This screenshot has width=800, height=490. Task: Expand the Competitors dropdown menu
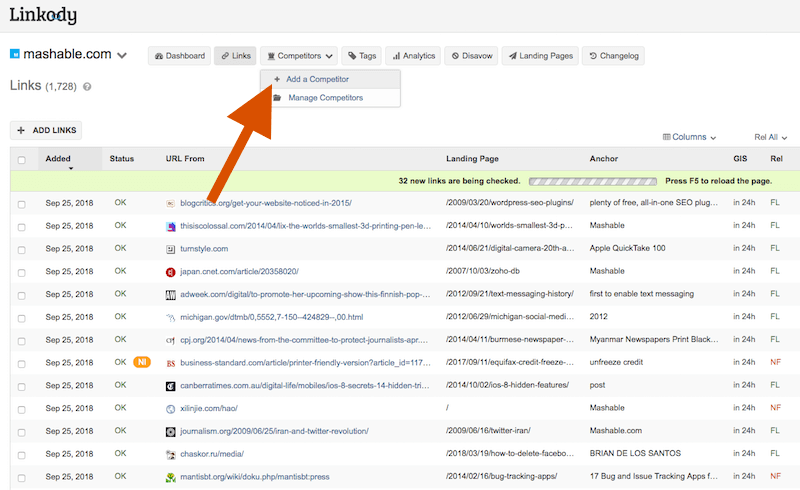pyautogui.click(x=299, y=56)
